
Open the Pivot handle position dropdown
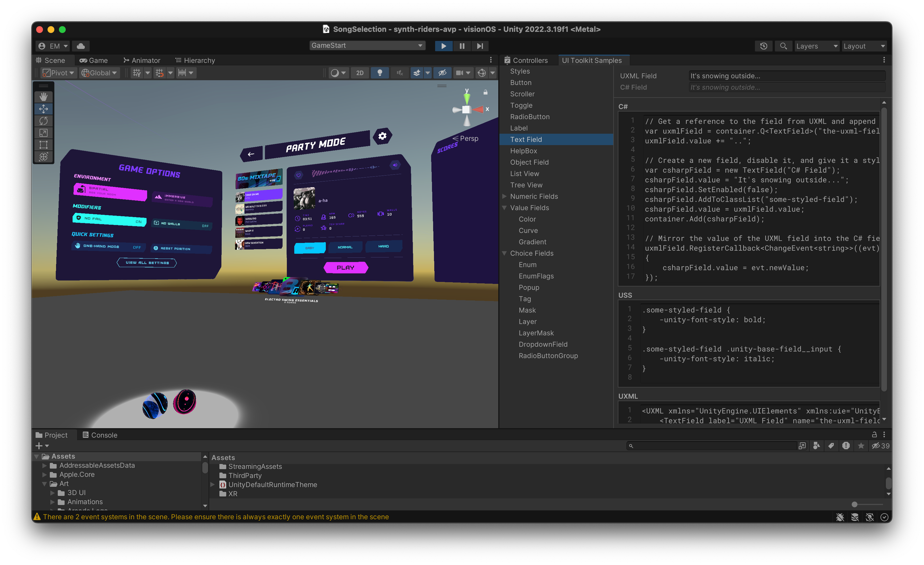58,73
